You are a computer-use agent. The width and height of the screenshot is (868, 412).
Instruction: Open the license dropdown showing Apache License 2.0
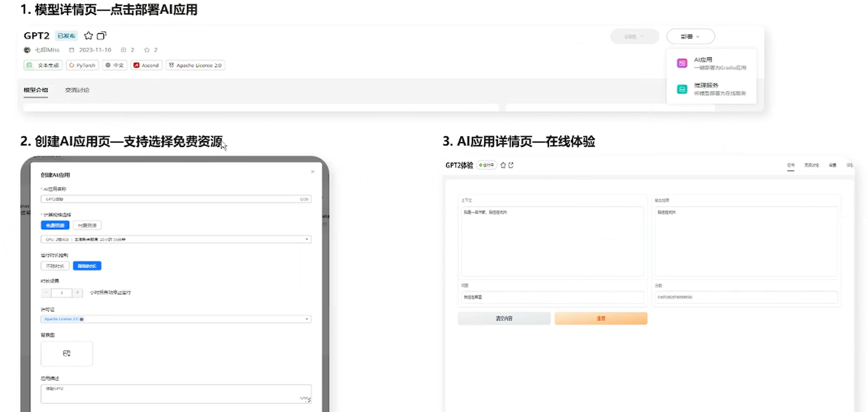point(176,319)
